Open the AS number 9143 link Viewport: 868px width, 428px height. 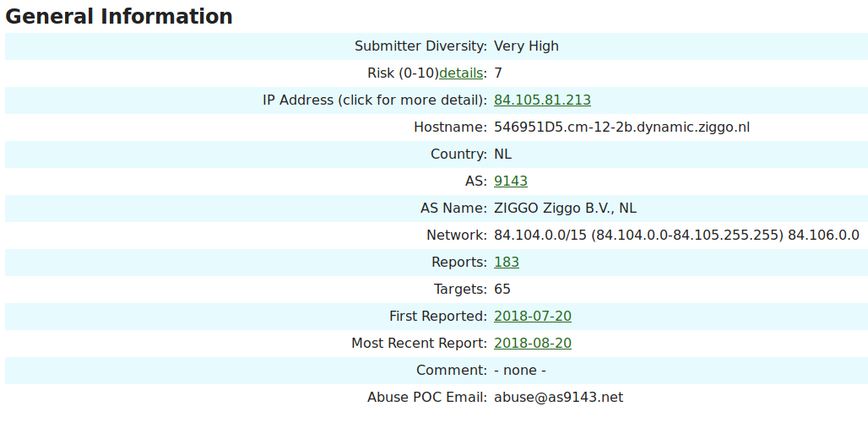(511, 181)
